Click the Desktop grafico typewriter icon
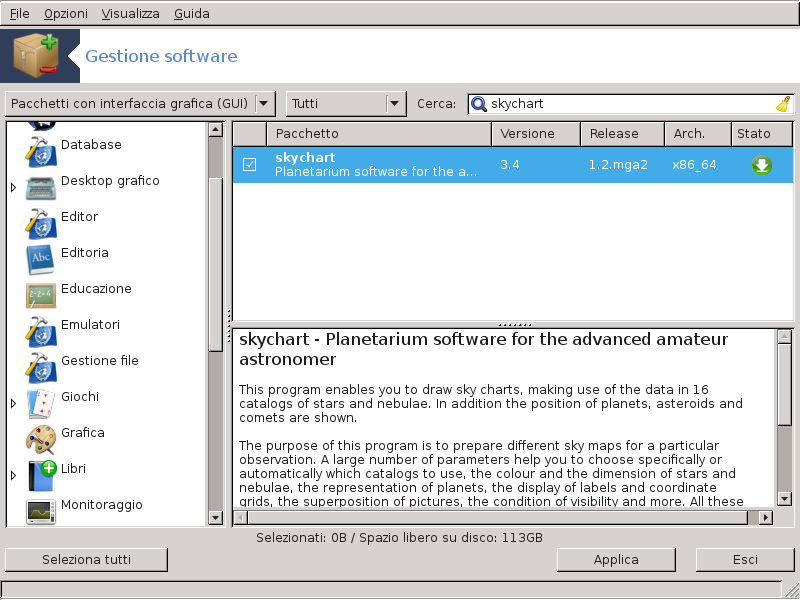 41,188
